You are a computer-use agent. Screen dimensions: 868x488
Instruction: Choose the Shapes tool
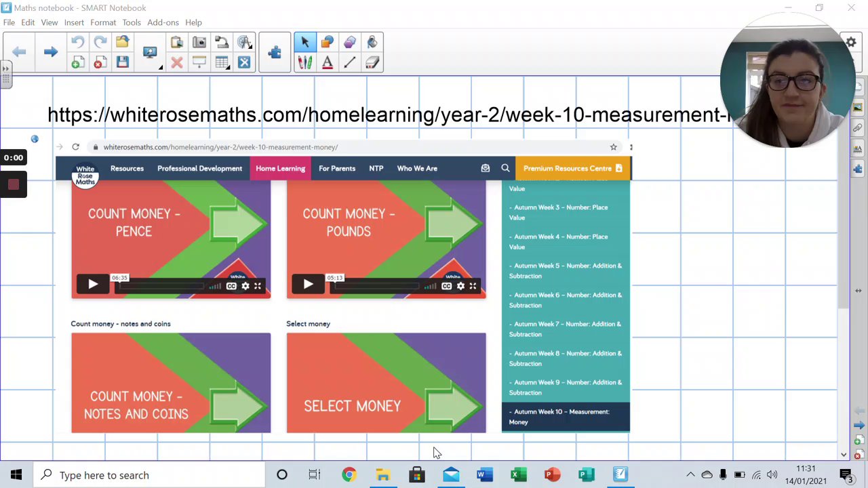click(328, 43)
